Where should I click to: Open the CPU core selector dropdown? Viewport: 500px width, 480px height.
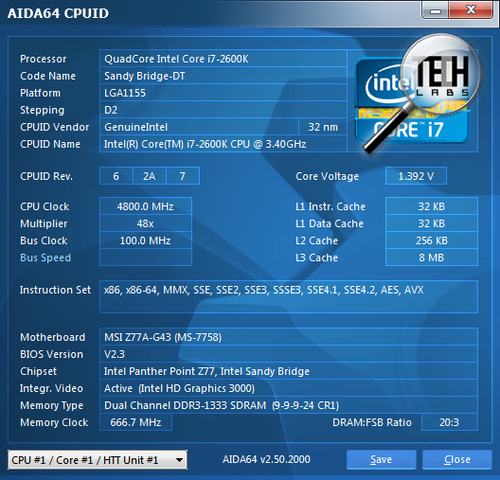97,460
